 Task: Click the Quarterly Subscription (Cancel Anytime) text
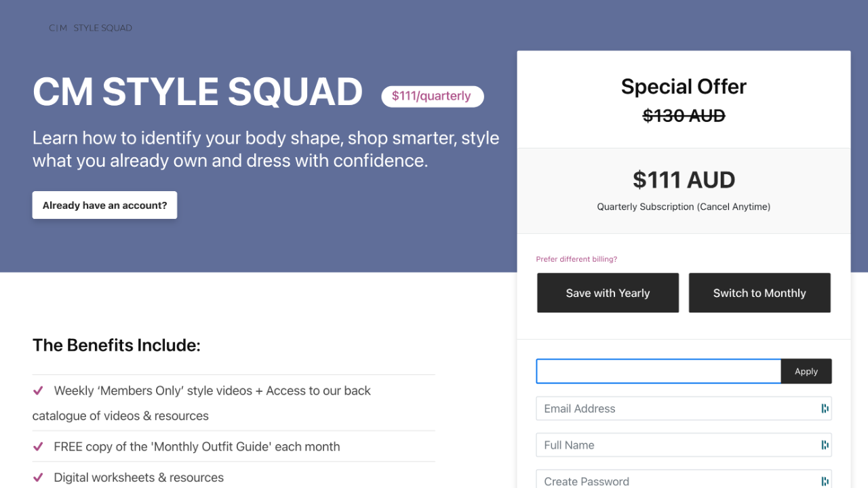tap(684, 207)
